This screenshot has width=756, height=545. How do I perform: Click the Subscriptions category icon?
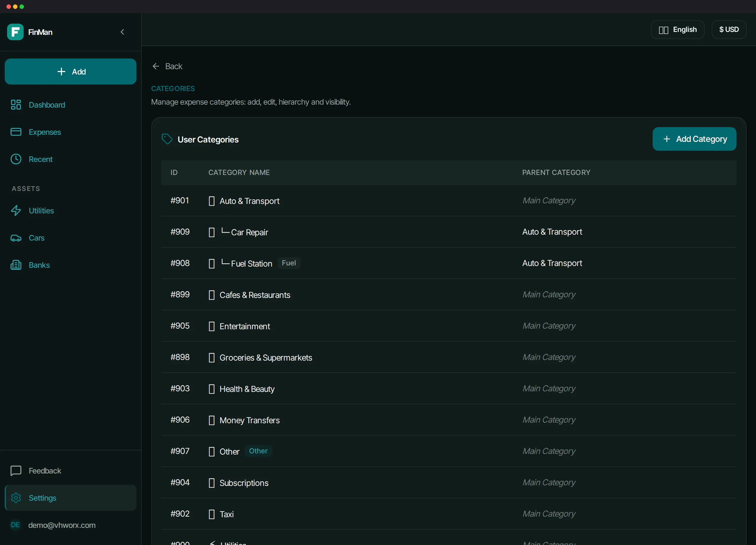tap(211, 483)
